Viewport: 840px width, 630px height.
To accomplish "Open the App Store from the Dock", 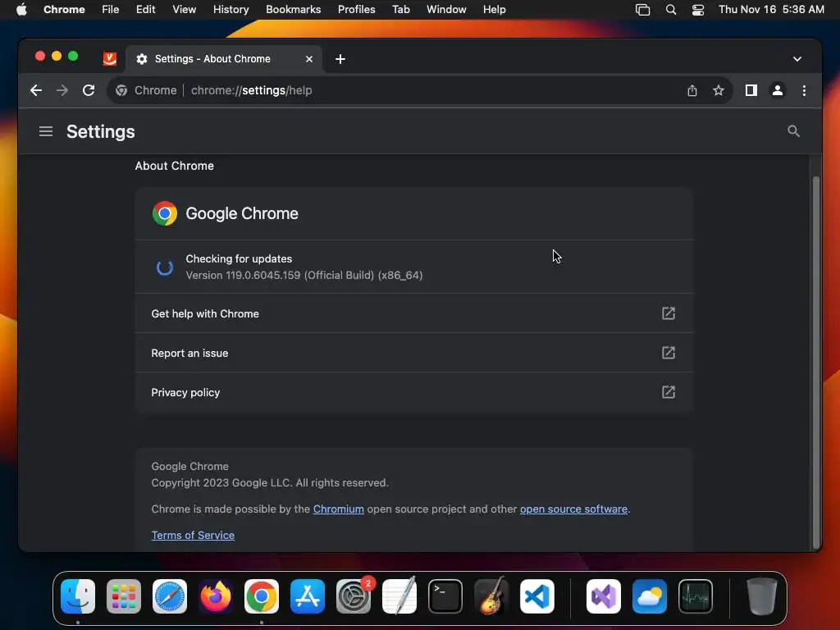I will tap(308, 596).
